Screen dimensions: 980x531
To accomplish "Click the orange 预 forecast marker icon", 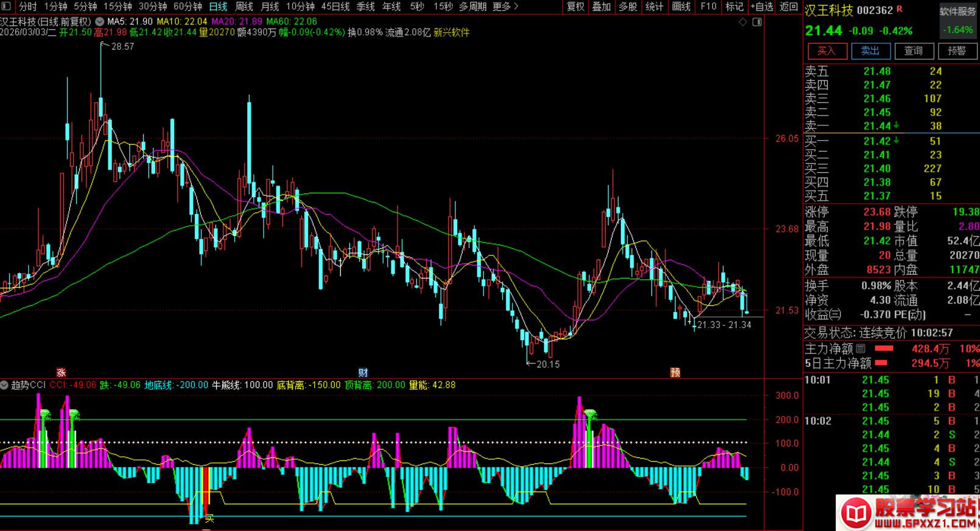I will [x=675, y=373].
